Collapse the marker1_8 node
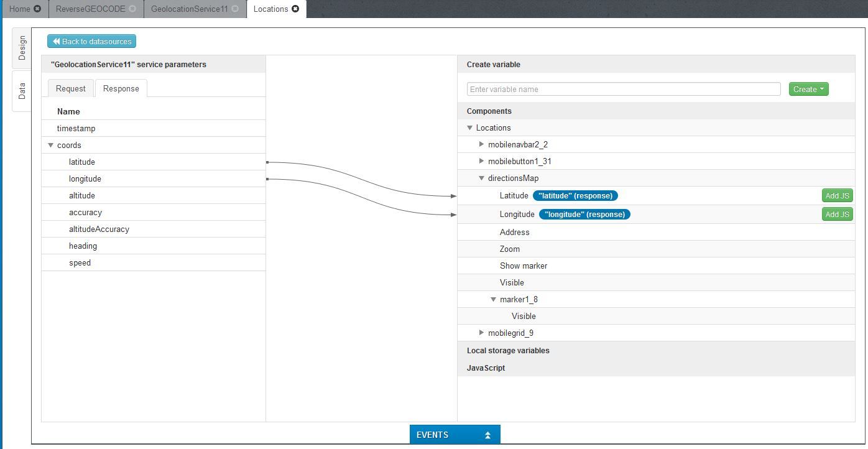Screen dimensions: 868x449 coord(493,300)
